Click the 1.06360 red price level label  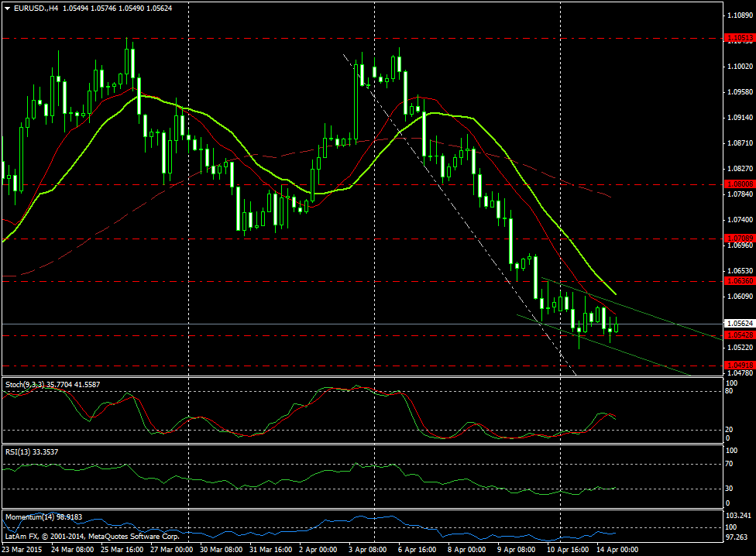coord(738,280)
